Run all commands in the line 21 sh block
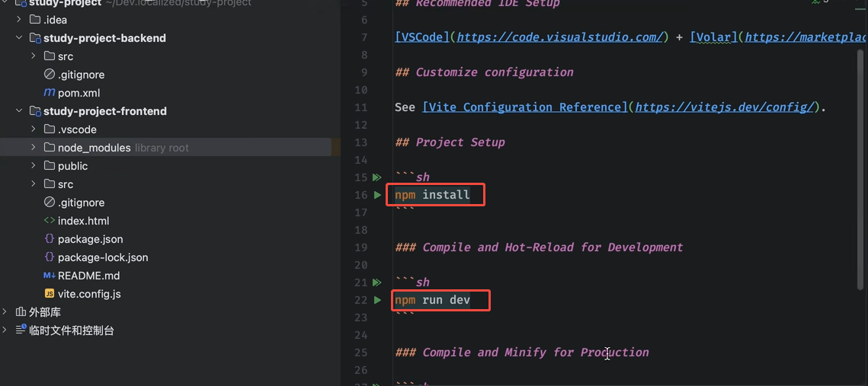Viewport: 868px width, 386px height. (377, 282)
